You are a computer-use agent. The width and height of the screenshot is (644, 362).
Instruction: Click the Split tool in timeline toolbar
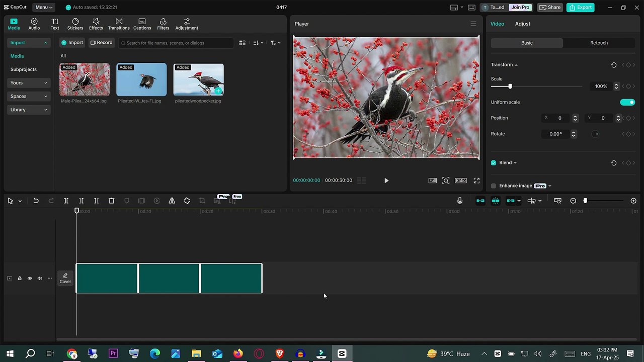pyautogui.click(x=66, y=201)
